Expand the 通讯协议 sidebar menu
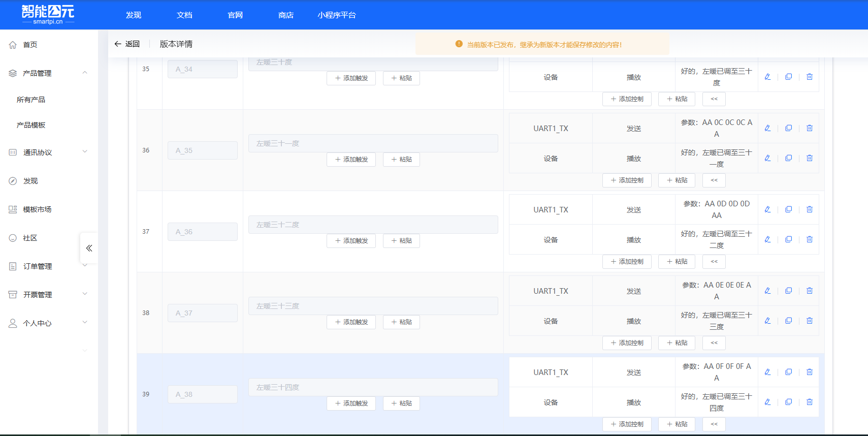This screenshot has height=436, width=868. pos(85,152)
